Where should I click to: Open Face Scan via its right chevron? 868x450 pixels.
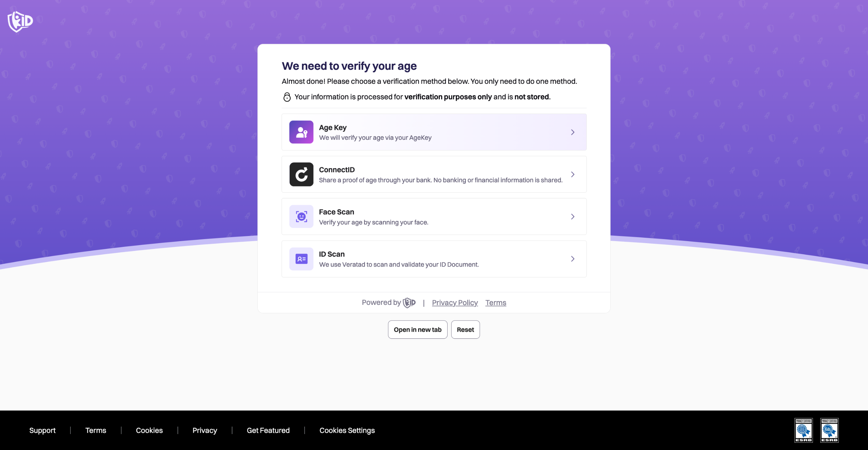pyautogui.click(x=572, y=217)
